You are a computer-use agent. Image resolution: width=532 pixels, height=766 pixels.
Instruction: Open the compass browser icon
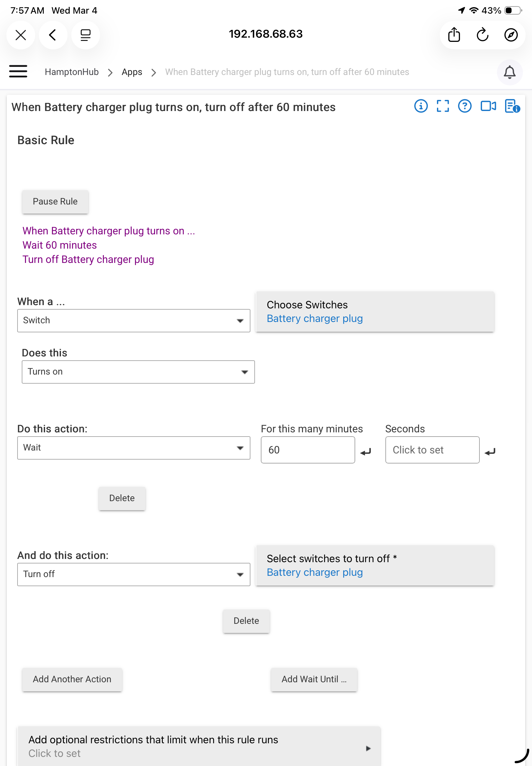pyautogui.click(x=510, y=35)
